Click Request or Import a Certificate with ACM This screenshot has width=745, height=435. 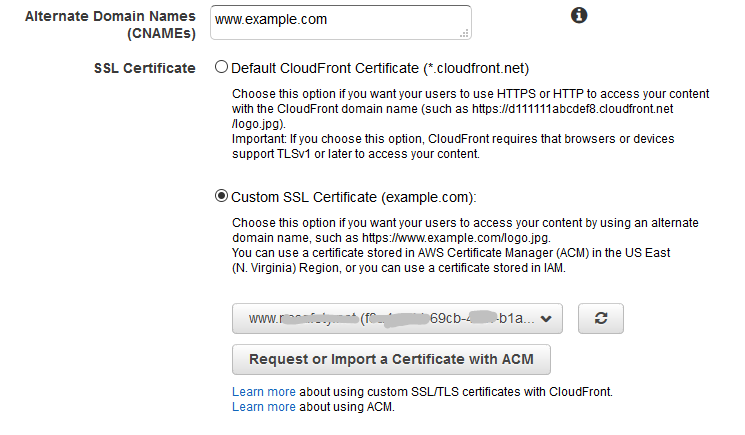pos(391,359)
